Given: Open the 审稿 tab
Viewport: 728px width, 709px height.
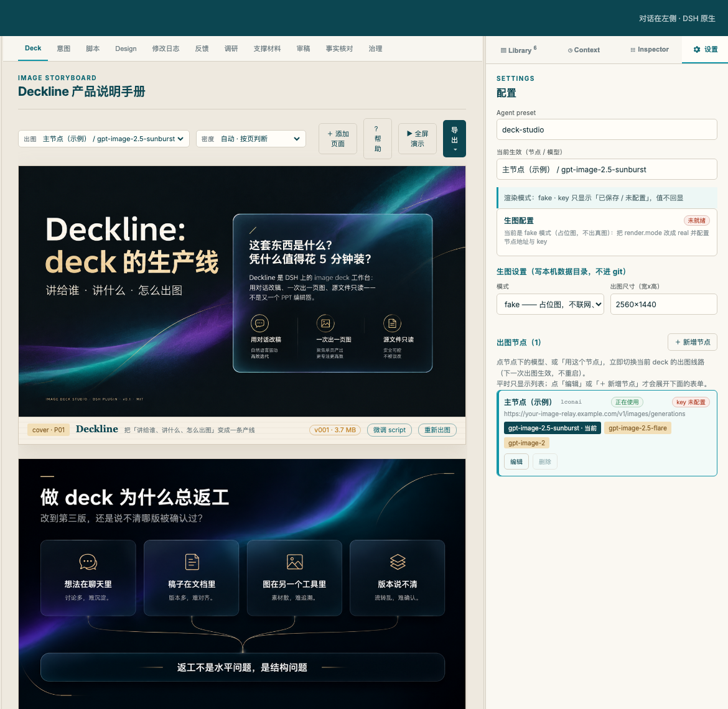Looking at the screenshot, I should pyautogui.click(x=304, y=49).
